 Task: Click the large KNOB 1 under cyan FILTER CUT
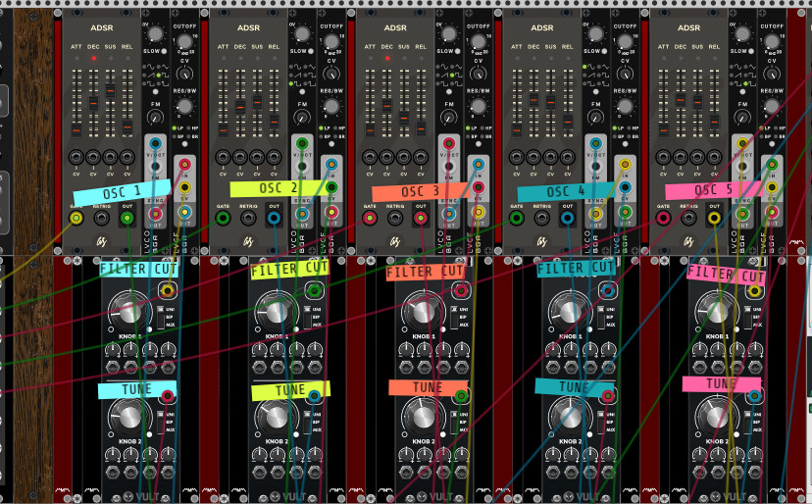pyautogui.click(x=129, y=311)
